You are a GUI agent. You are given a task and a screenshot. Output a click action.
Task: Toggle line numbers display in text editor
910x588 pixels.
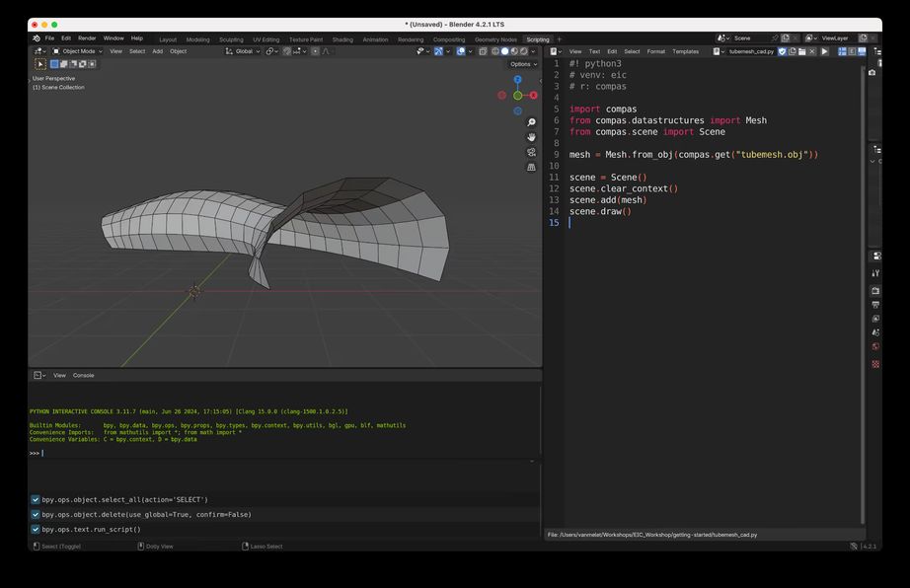point(842,51)
